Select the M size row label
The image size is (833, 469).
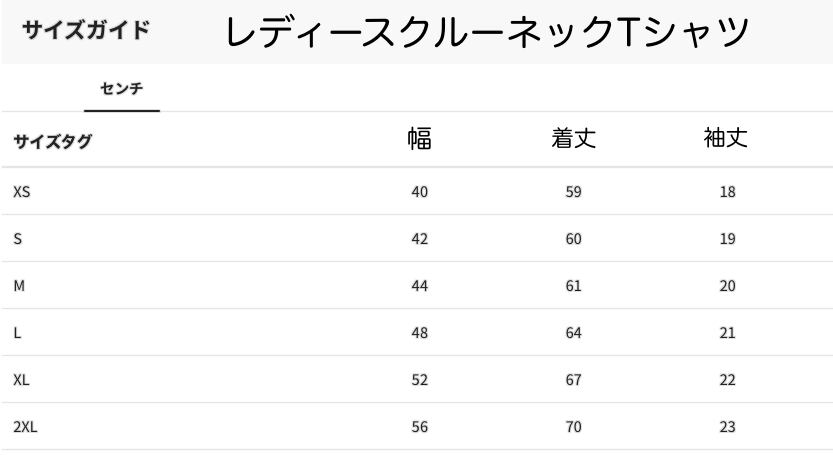pyautogui.click(x=19, y=286)
